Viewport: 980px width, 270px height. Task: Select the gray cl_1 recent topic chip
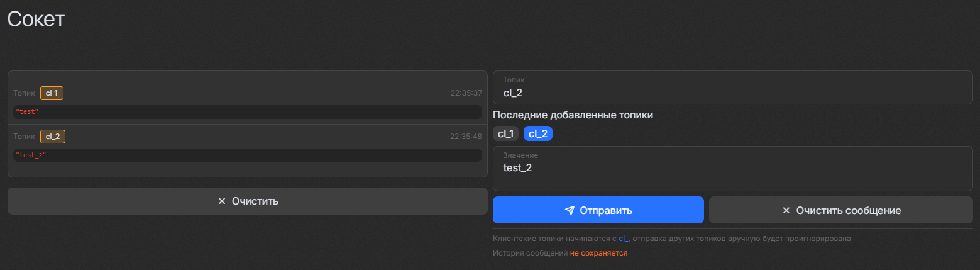click(505, 133)
